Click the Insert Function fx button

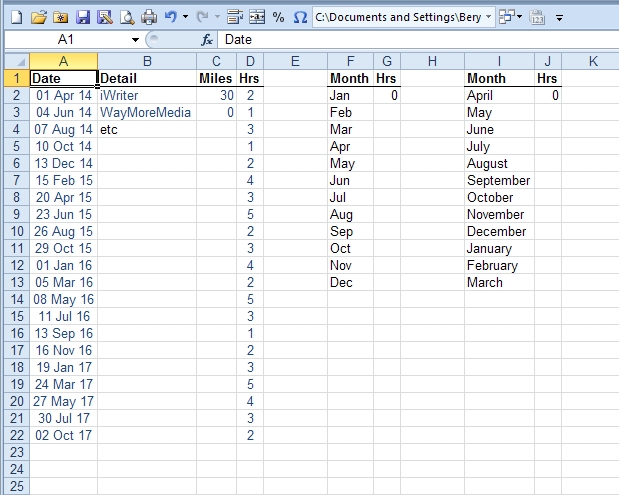coord(207,40)
